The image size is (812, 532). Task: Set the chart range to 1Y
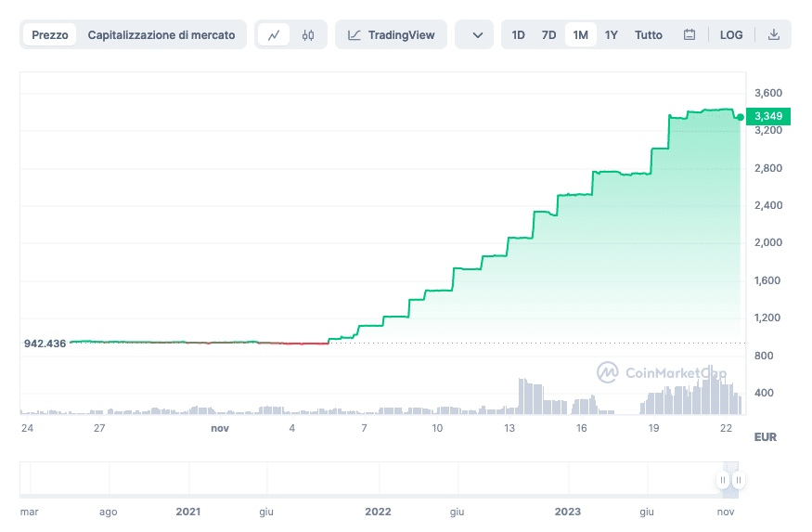pyautogui.click(x=612, y=35)
